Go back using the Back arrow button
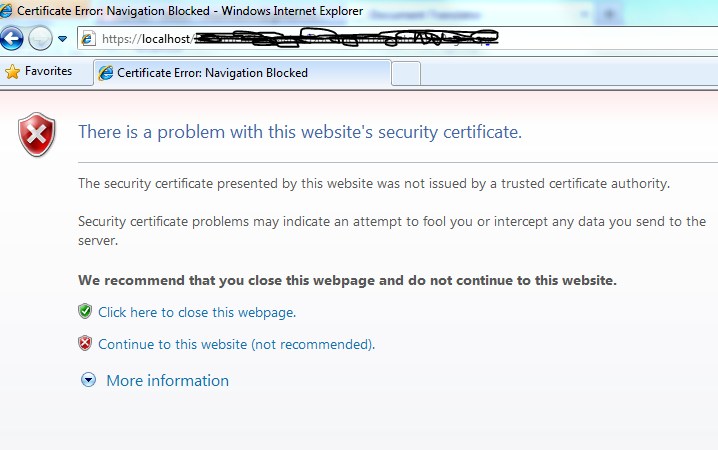The image size is (718, 450). [12, 39]
